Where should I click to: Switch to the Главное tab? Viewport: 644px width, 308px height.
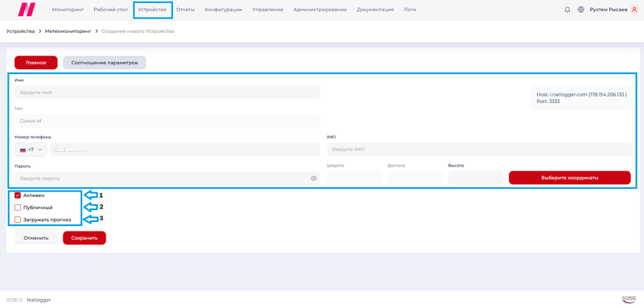[36, 63]
